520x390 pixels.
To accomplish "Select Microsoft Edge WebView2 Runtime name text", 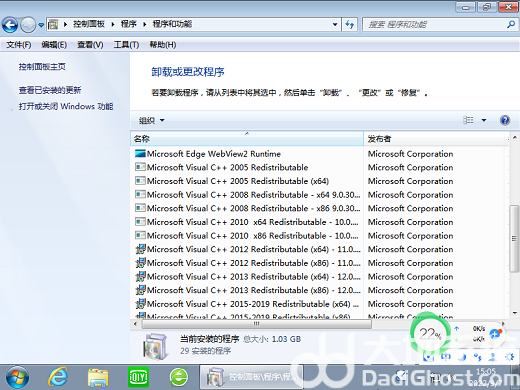I will (214, 154).
